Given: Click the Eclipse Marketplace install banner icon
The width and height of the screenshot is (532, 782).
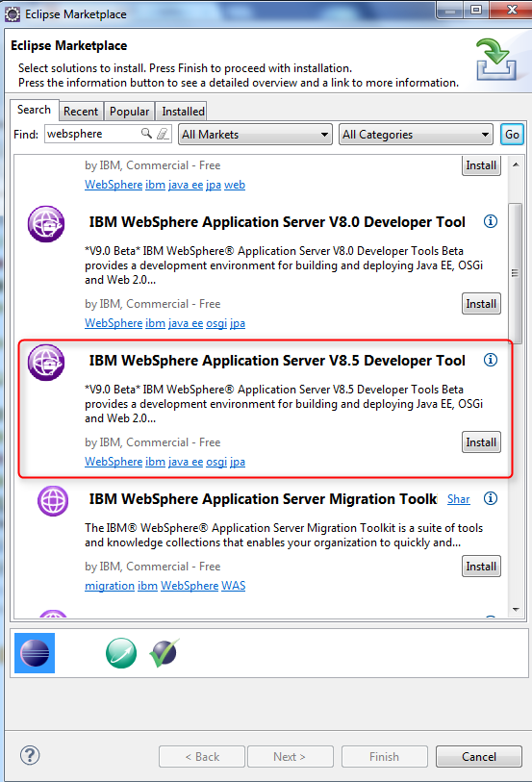Looking at the screenshot, I should (495, 60).
